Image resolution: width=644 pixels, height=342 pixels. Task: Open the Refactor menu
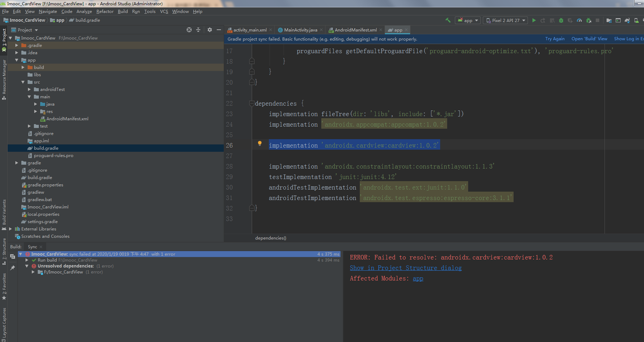pyautogui.click(x=105, y=12)
